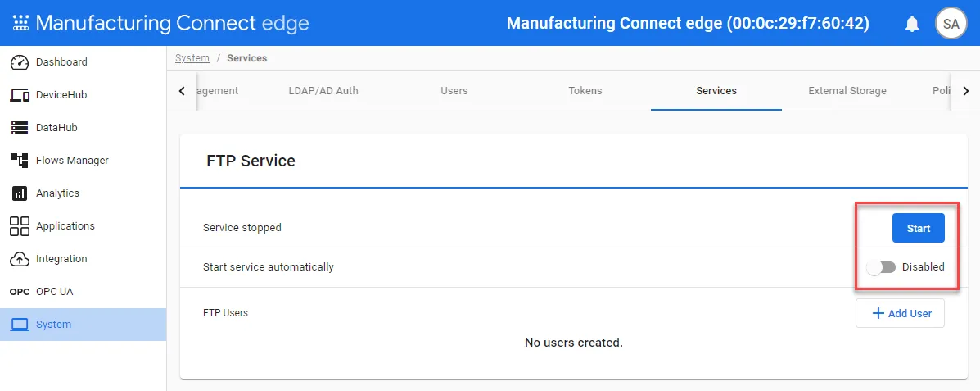Click the Disabled toggle label
This screenshot has height=391, width=980.
click(x=924, y=267)
